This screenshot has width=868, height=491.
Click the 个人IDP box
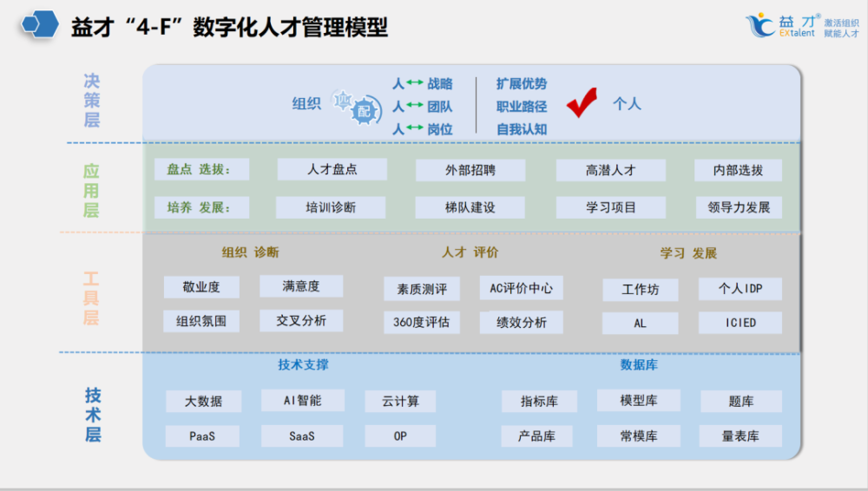tap(740, 288)
